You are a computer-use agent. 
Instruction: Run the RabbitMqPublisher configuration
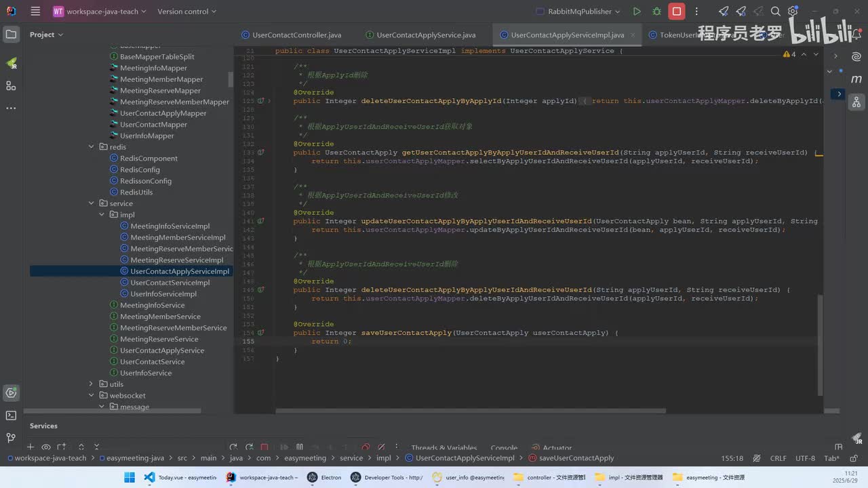pos(637,12)
